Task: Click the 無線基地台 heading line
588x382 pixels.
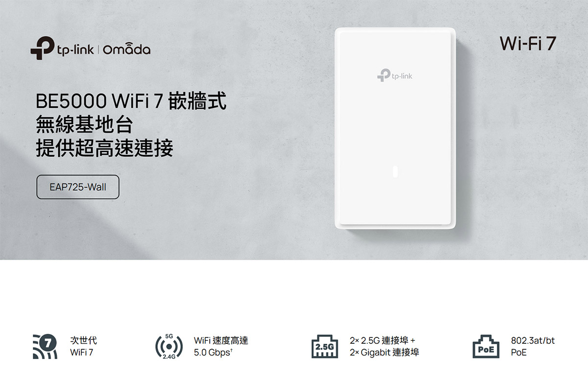Action: pos(84,125)
